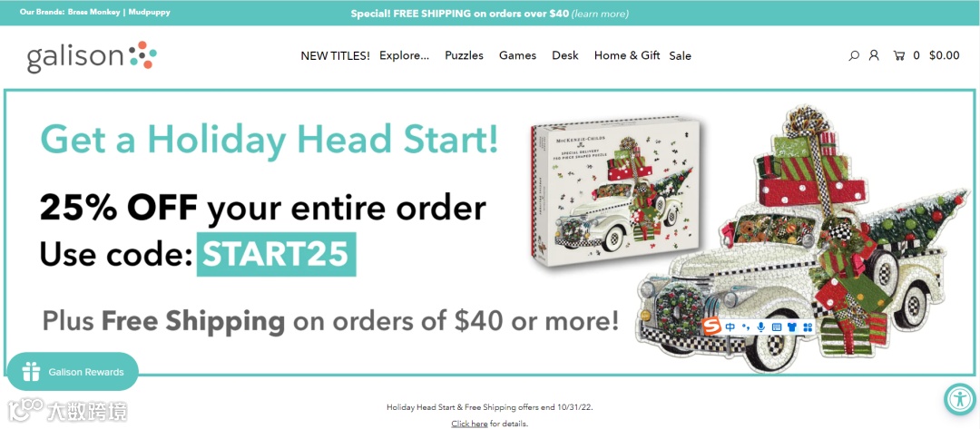Image resolution: width=980 pixels, height=429 pixels.
Task: Toggle Chinese input mode (中)
Action: coord(730,327)
